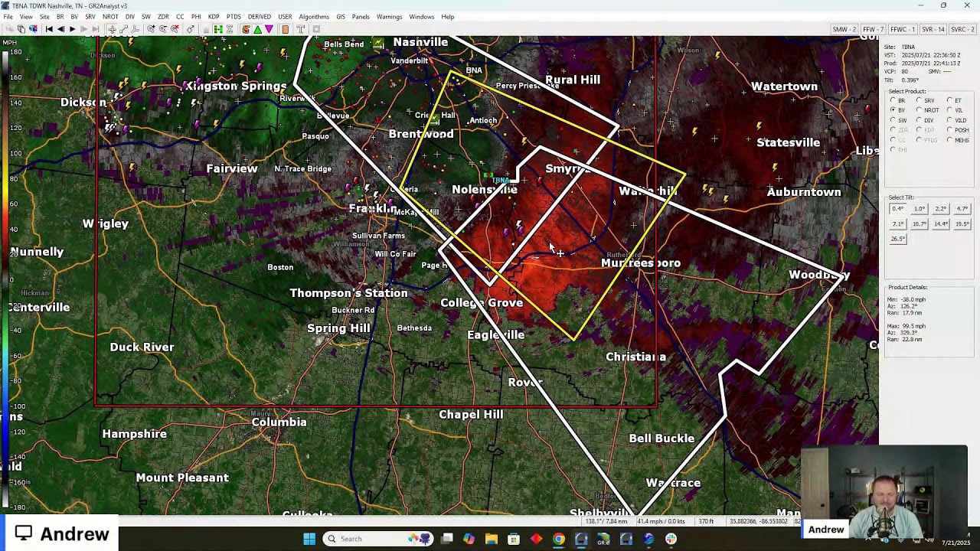
Task: Select the BV product radio button
Action: [893, 110]
